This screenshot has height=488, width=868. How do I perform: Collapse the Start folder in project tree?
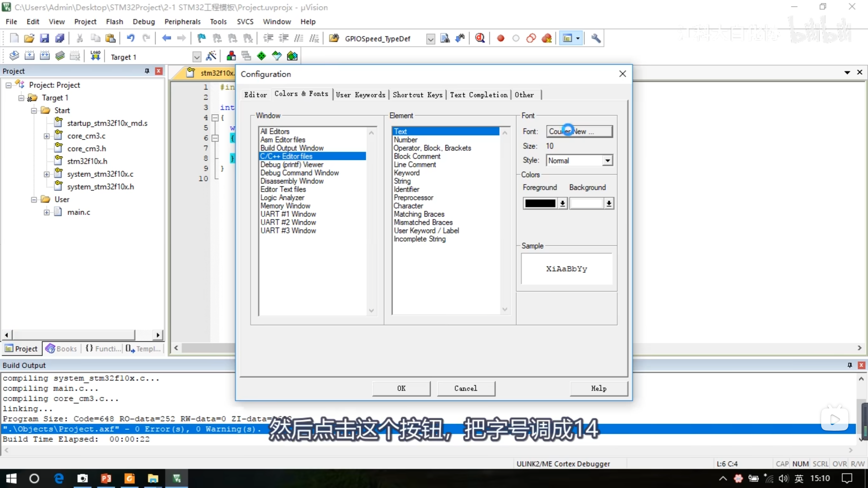tap(34, 110)
